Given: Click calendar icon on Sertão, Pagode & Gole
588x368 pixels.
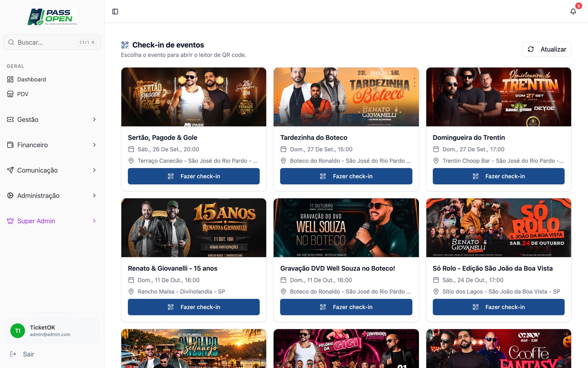Looking at the screenshot, I should click(x=131, y=149).
